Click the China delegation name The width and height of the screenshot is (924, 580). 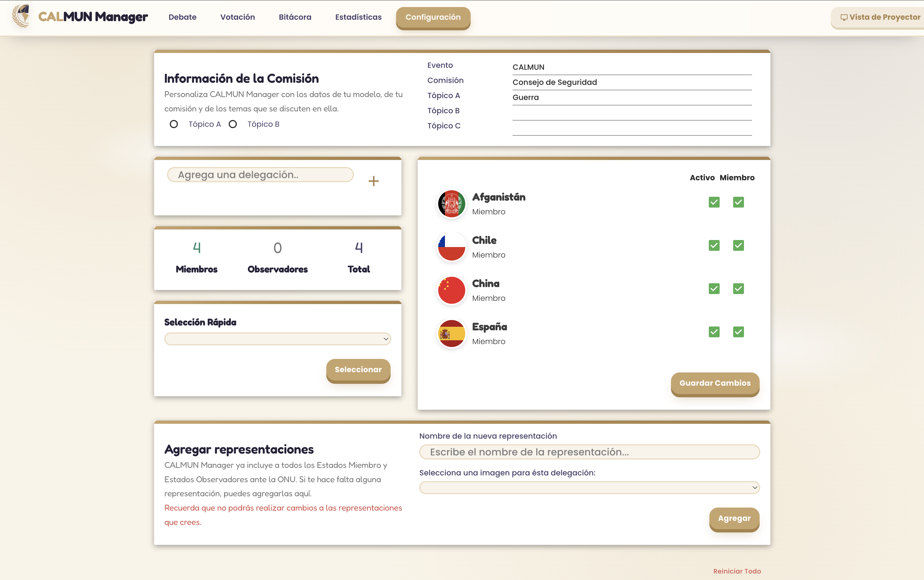pyautogui.click(x=486, y=284)
